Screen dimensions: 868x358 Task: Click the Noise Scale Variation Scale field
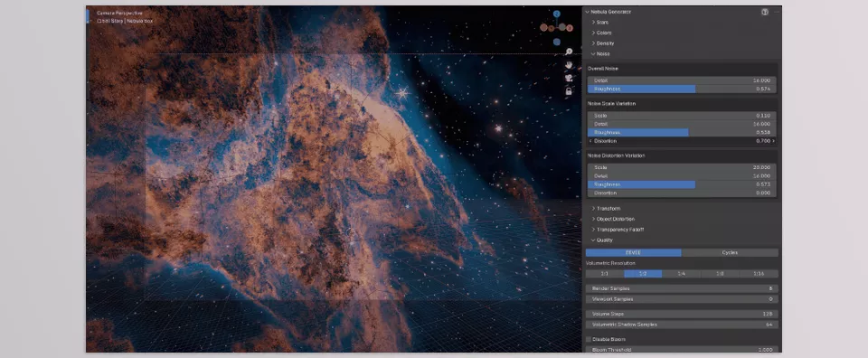point(682,116)
